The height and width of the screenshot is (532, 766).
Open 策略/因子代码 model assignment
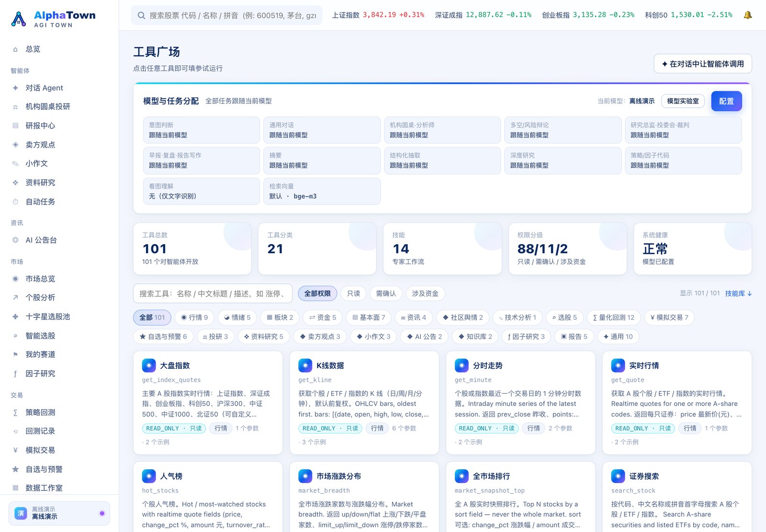pyautogui.click(x=683, y=160)
